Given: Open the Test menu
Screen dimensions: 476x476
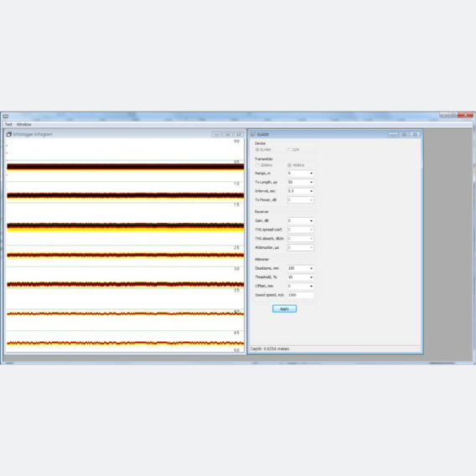Looking at the screenshot, I should 8,125.
